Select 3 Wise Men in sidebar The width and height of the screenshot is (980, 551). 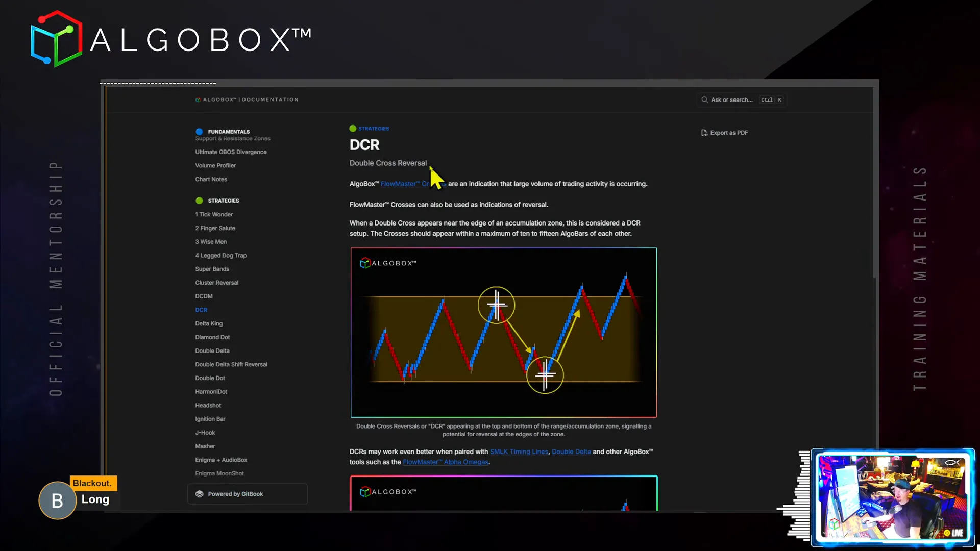coord(211,242)
